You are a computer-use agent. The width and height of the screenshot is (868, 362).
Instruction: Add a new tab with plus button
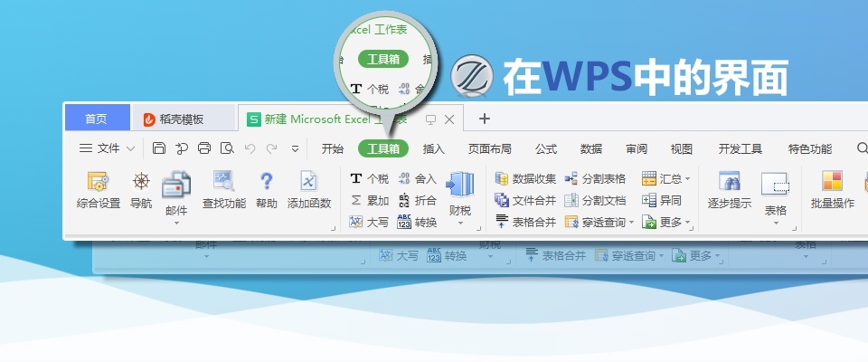click(484, 119)
